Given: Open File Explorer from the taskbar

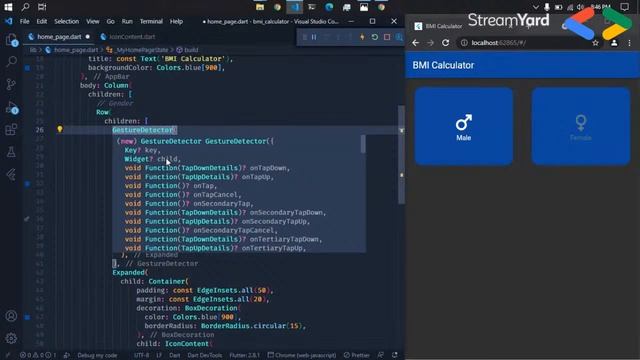Looking at the screenshot, I should click(260, 7).
